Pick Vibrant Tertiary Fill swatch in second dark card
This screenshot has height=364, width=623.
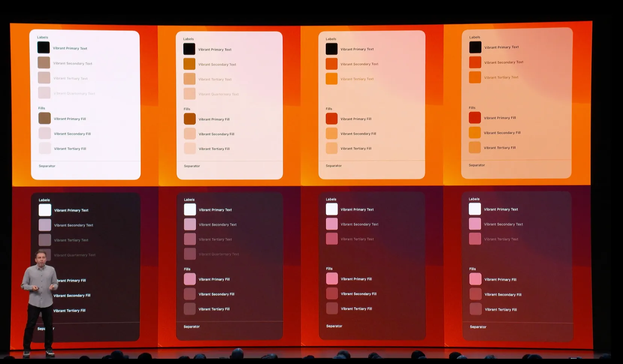[x=190, y=309]
